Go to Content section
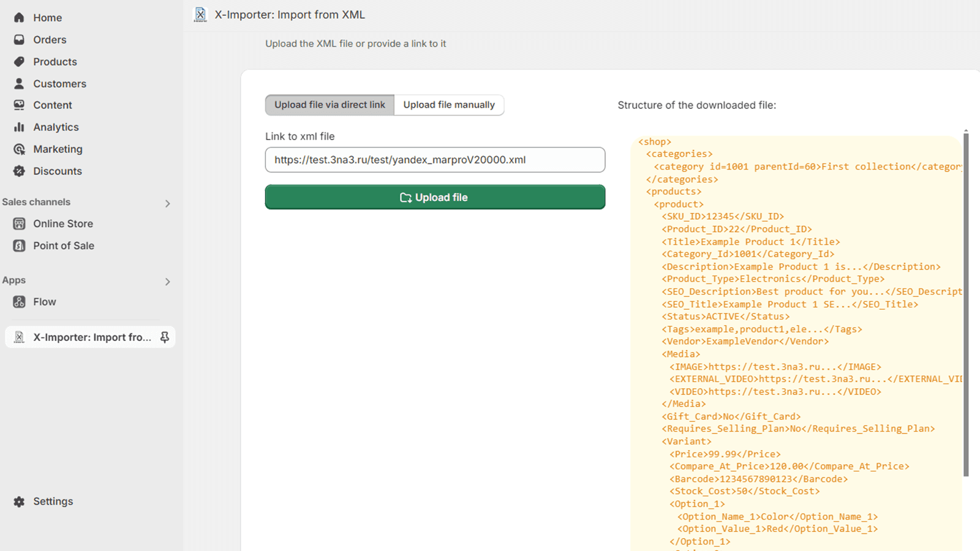This screenshot has width=980, height=551. (x=52, y=105)
